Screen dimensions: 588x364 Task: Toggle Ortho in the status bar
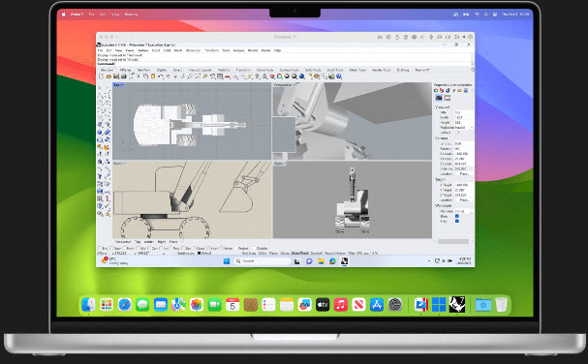coord(263,253)
